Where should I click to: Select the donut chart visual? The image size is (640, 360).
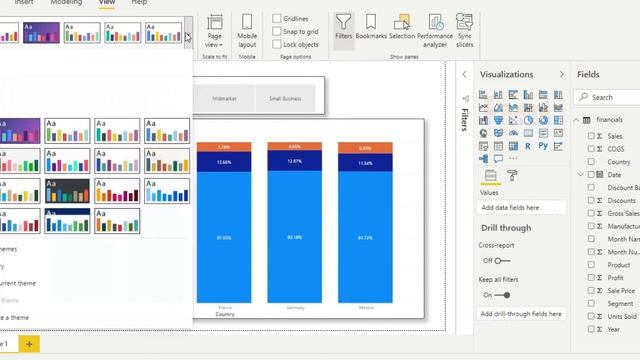pyautogui.click(x=543, y=120)
